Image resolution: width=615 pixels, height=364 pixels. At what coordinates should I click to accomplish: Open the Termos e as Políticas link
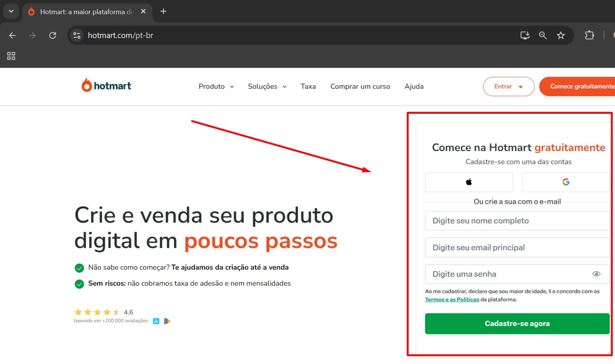coord(452,299)
